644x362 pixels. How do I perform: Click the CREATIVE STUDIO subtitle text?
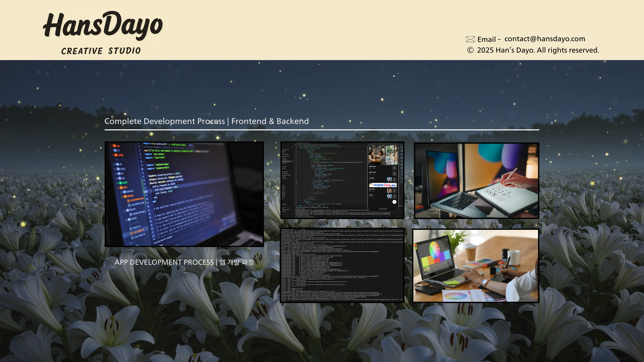(101, 51)
